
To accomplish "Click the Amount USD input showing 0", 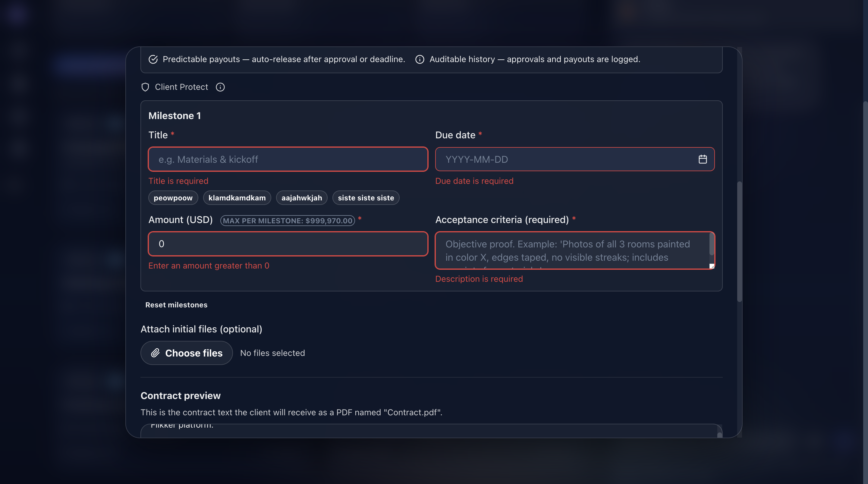I will tap(288, 244).
